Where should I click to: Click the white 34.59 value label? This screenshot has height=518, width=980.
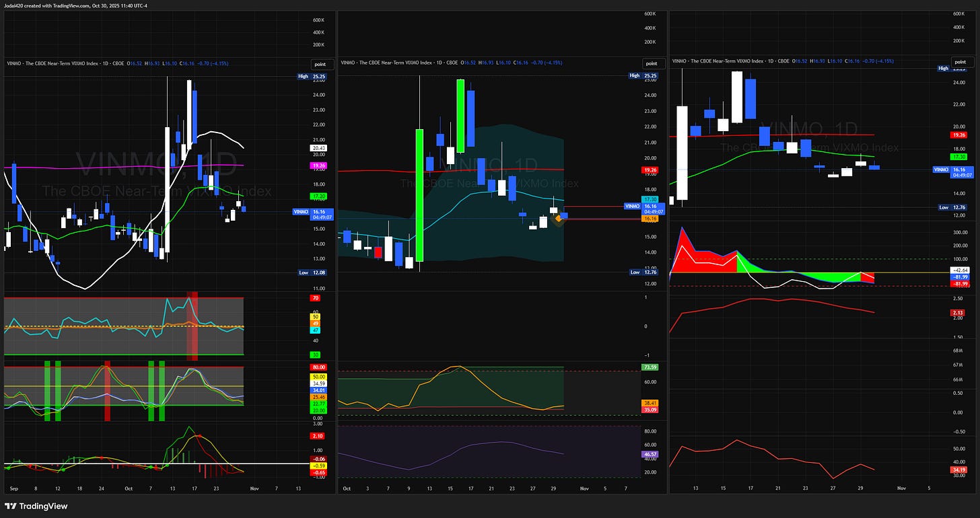coord(318,383)
